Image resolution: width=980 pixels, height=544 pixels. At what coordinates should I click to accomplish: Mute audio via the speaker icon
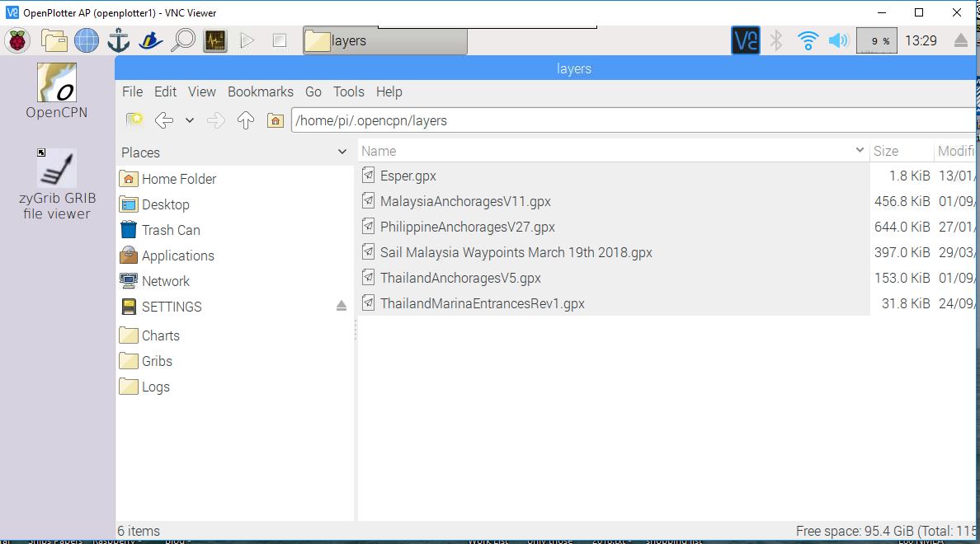[839, 40]
